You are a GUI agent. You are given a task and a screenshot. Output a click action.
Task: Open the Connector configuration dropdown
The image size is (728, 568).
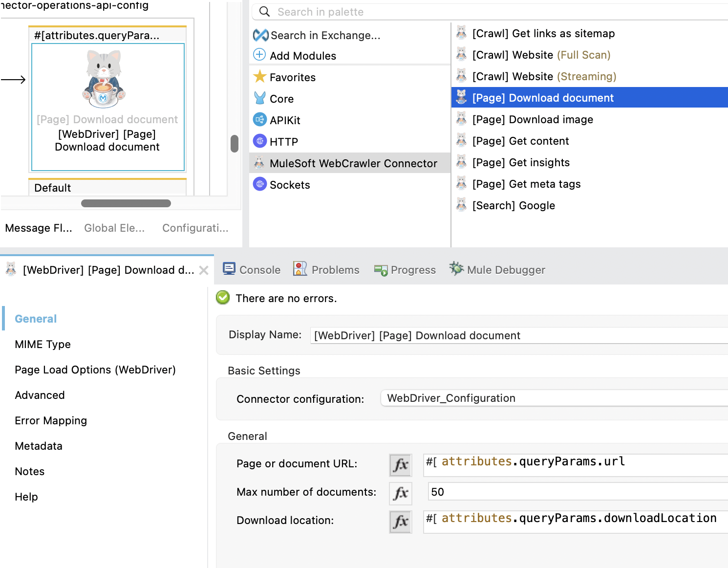(554, 398)
